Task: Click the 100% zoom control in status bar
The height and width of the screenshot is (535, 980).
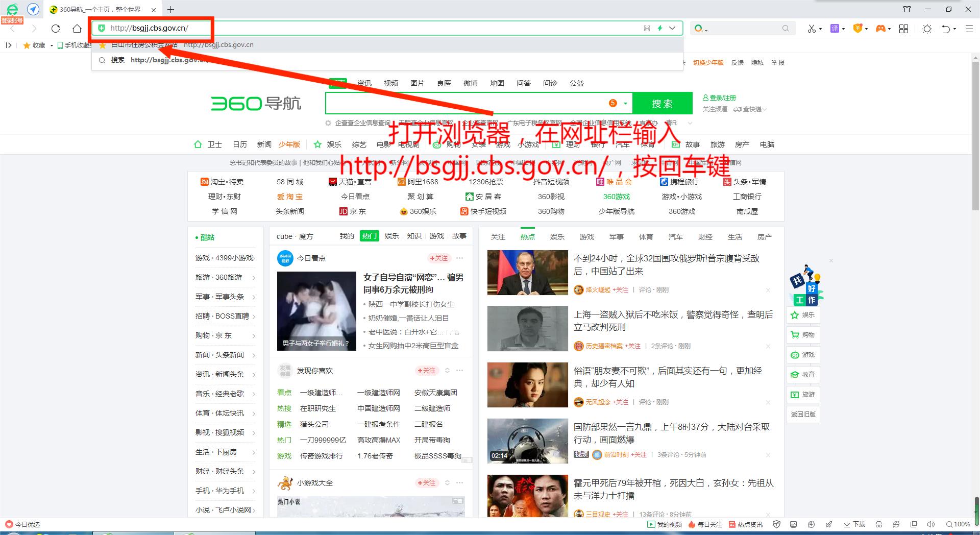Action: (958, 524)
